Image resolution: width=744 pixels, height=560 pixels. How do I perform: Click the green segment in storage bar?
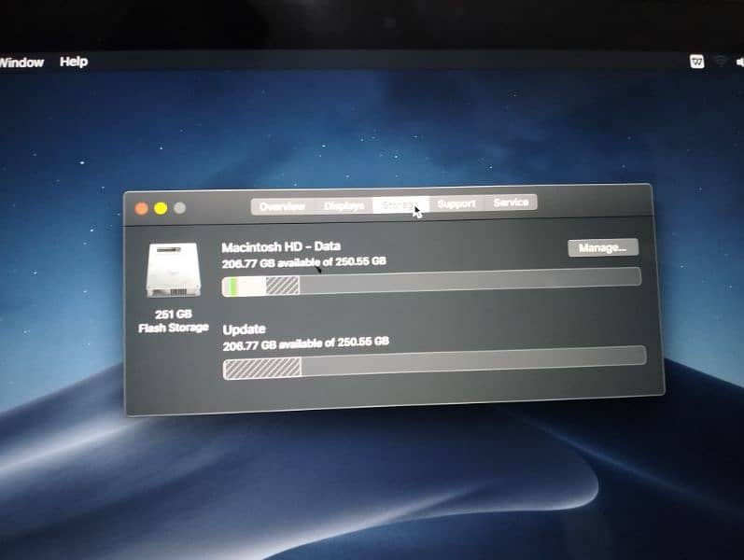point(232,287)
